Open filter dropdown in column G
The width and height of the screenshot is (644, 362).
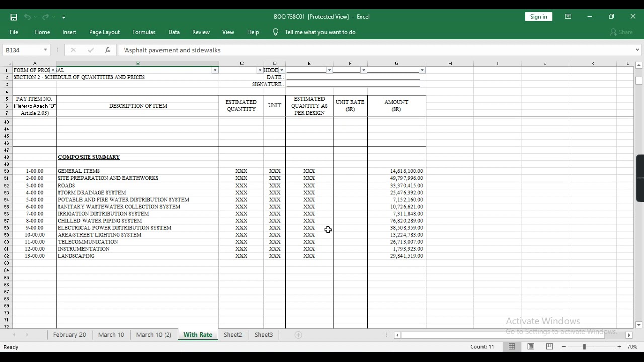pos(422,70)
